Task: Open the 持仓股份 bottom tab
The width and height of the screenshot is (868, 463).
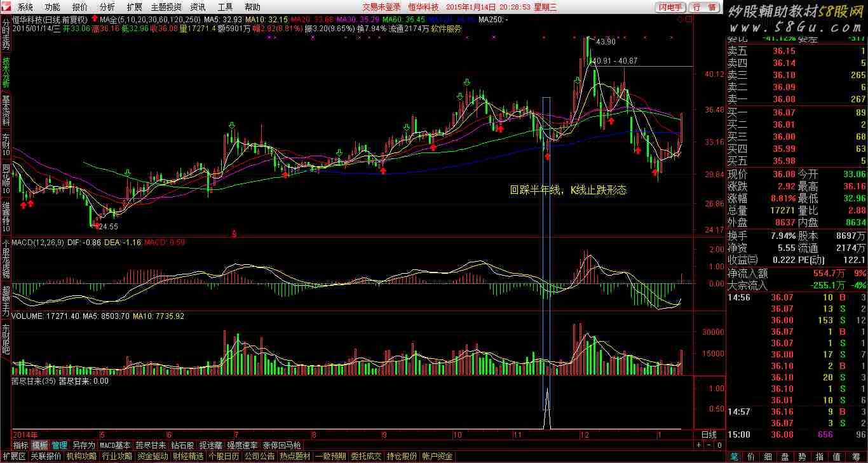Action: (x=402, y=456)
